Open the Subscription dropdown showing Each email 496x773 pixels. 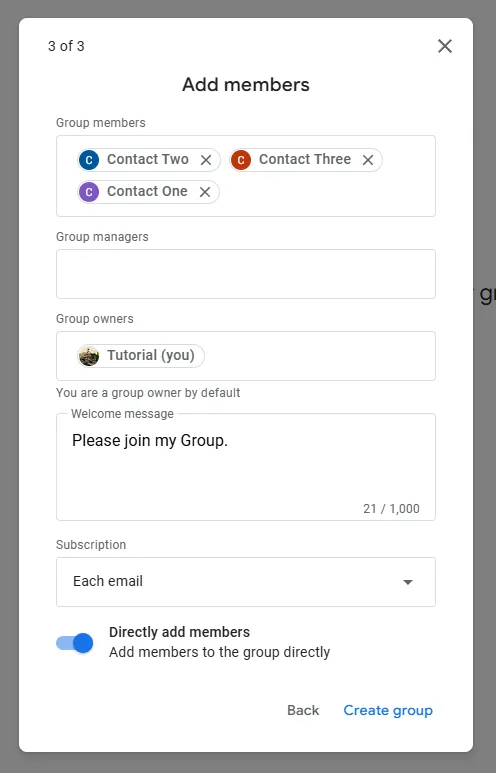(x=246, y=582)
